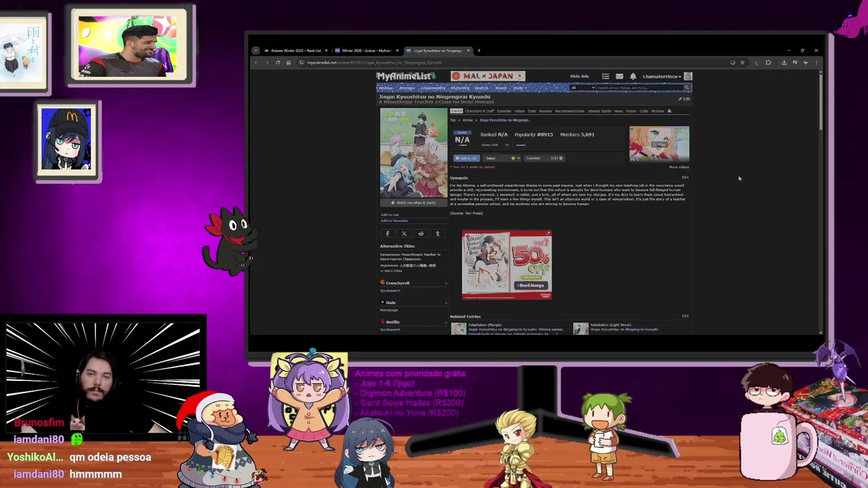Screen dimensions: 868x488
Task: Open user profile avatar in MAL header
Action: 688,77
